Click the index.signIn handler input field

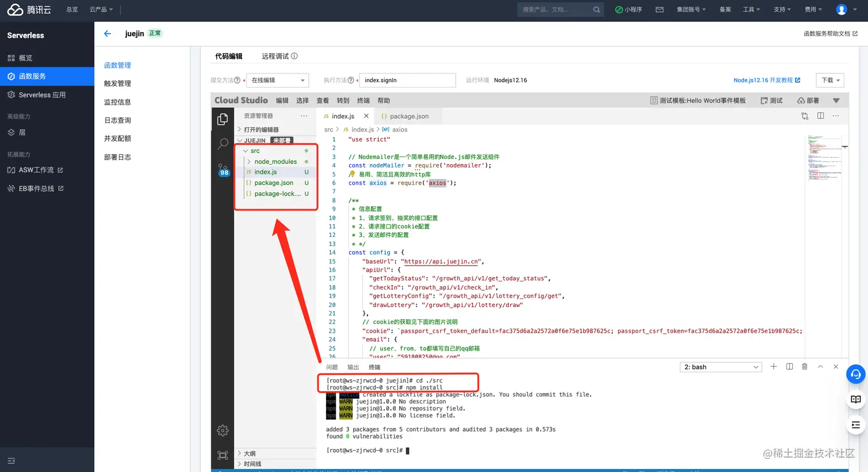(x=407, y=80)
